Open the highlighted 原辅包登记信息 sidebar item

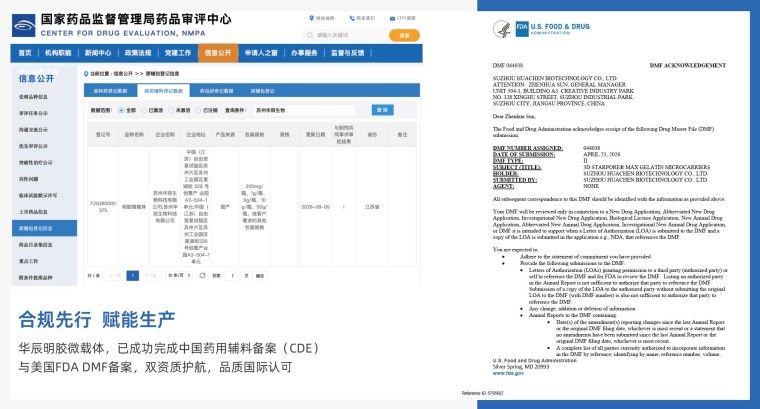click(x=44, y=228)
